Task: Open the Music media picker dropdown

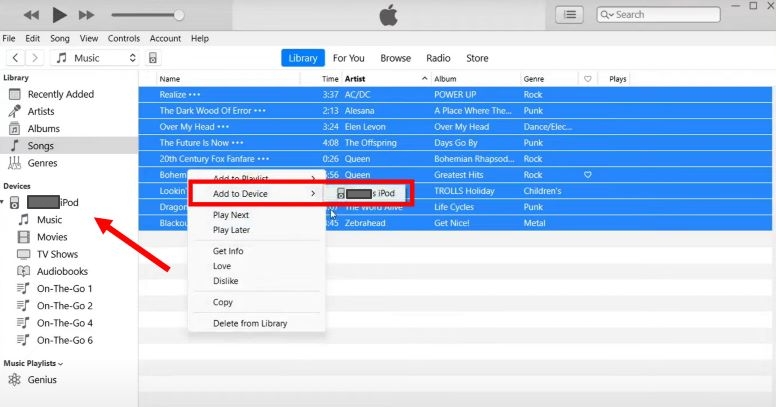Action: pyautogui.click(x=96, y=58)
